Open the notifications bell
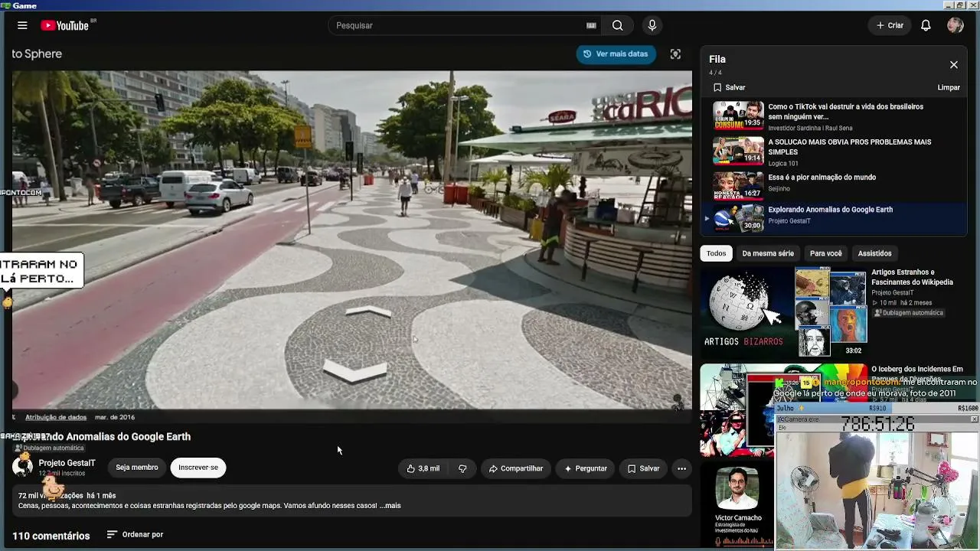 click(x=926, y=25)
